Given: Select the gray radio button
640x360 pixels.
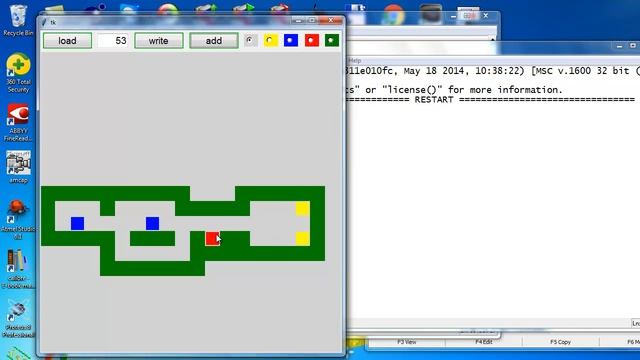Looking at the screenshot, I should (x=250, y=40).
